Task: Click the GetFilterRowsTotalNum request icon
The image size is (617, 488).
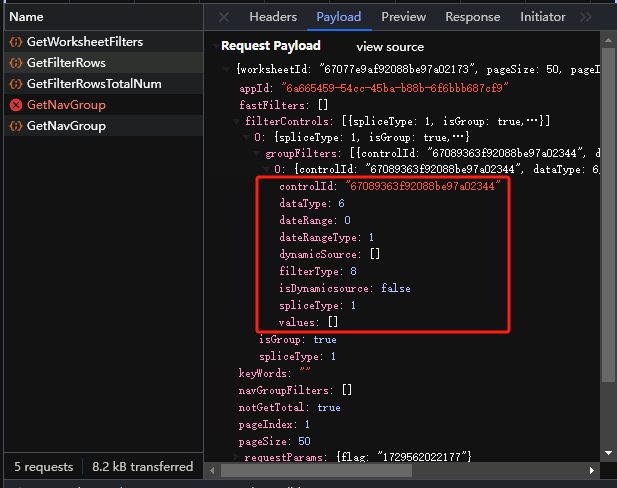Action: 15,84
